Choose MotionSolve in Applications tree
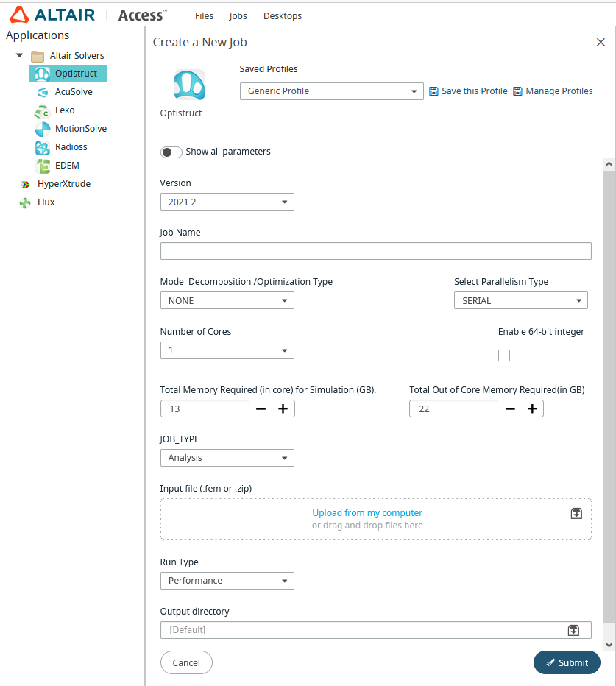This screenshot has width=616, height=686. click(x=80, y=129)
